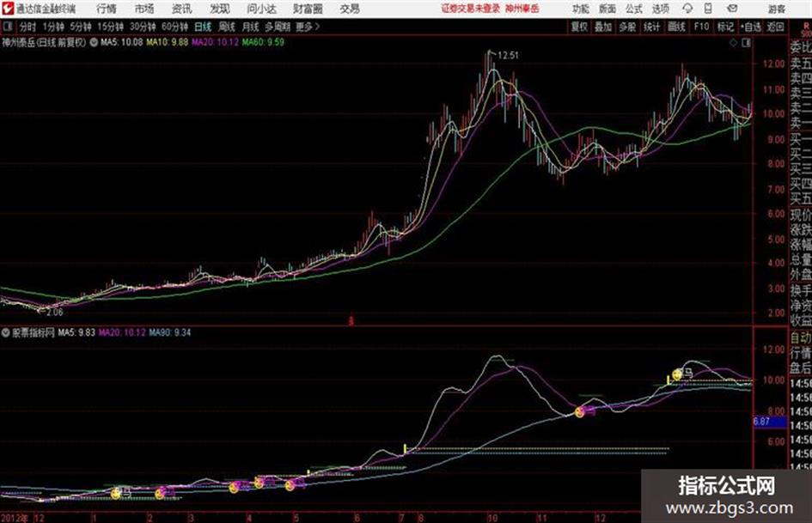
Task: Open the 行情 menu
Action: click(x=107, y=9)
